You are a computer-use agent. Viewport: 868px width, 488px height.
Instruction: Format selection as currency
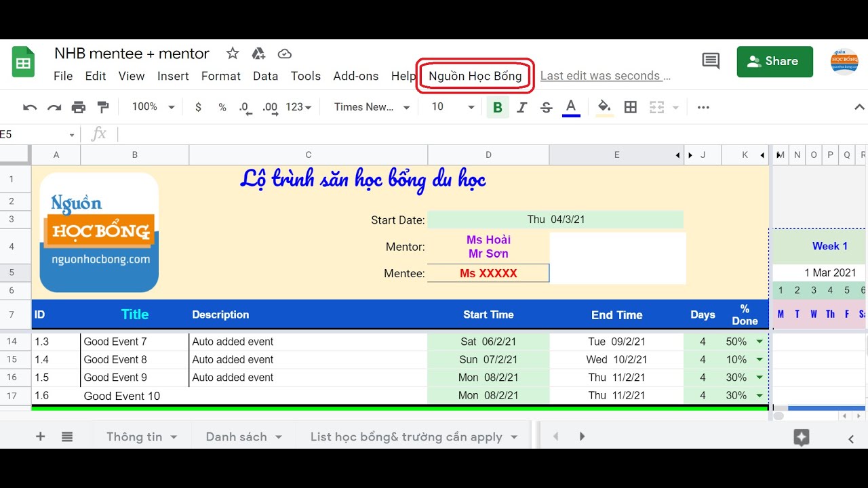[198, 106]
